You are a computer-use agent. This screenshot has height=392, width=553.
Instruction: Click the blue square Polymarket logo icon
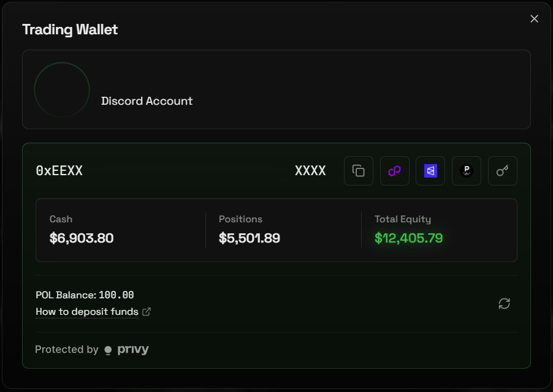pyautogui.click(x=430, y=171)
